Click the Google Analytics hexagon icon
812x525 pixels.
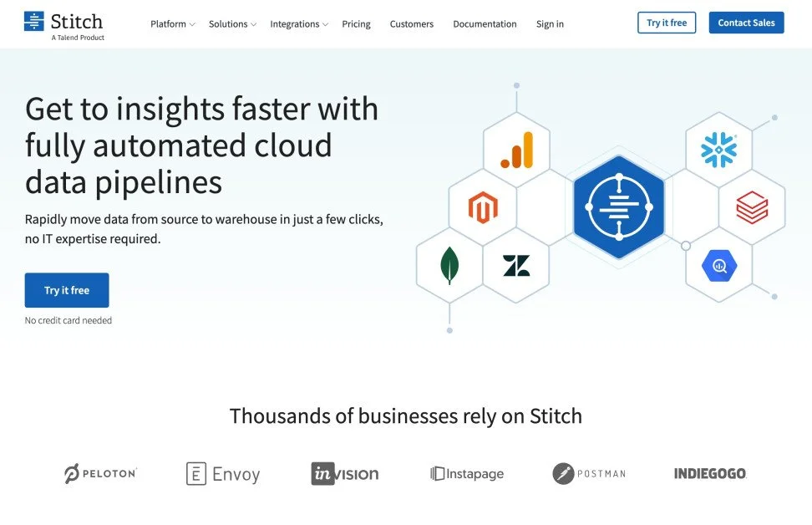point(516,150)
